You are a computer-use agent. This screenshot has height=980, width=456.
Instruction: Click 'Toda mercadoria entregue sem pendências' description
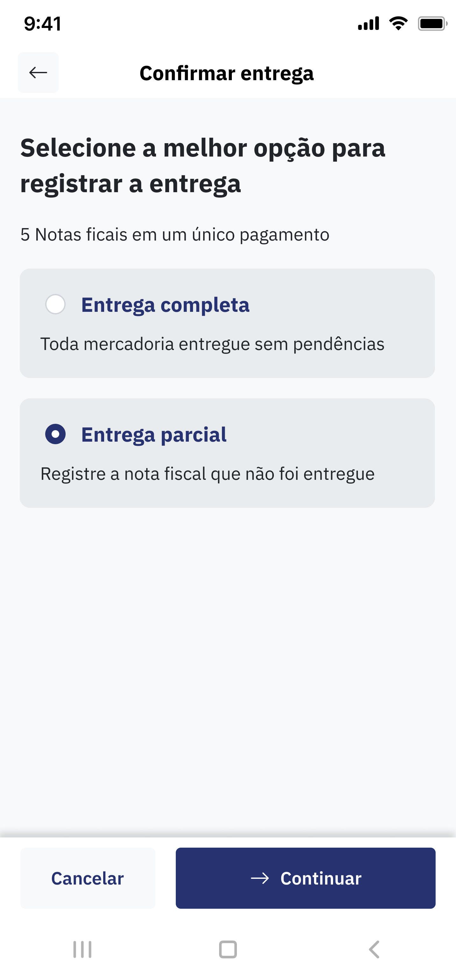[x=212, y=344]
